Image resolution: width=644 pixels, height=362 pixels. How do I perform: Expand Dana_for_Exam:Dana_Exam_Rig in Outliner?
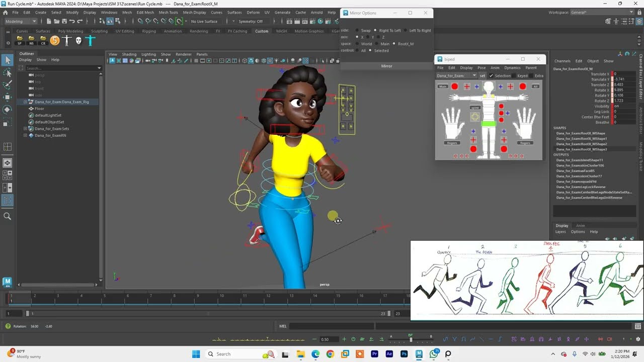pos(25,102)
